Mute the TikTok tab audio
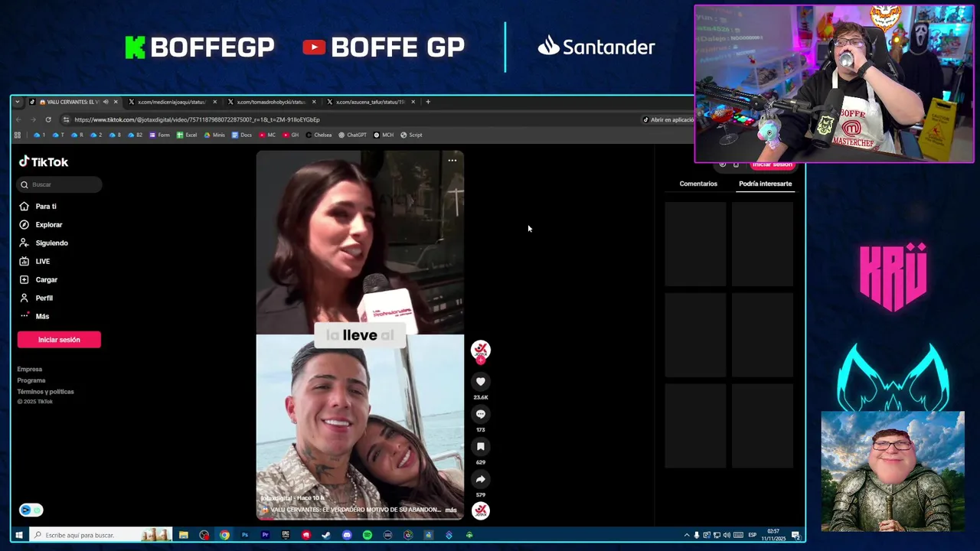The width and height of the screenshot is (980, 551). click(x=106, y=102)
